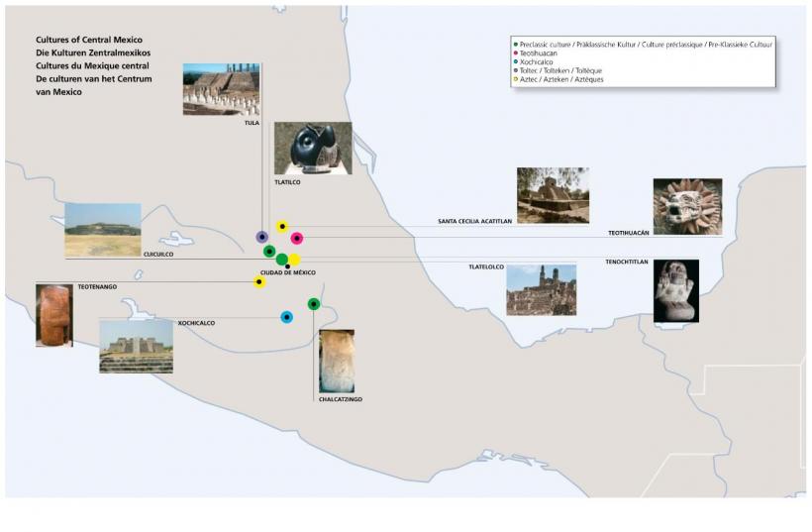Image resolution: width=812 pixels, height=532 pixels.
Task: Open the Tlatilco black figurine photo
Action: (x=313, y=149)
